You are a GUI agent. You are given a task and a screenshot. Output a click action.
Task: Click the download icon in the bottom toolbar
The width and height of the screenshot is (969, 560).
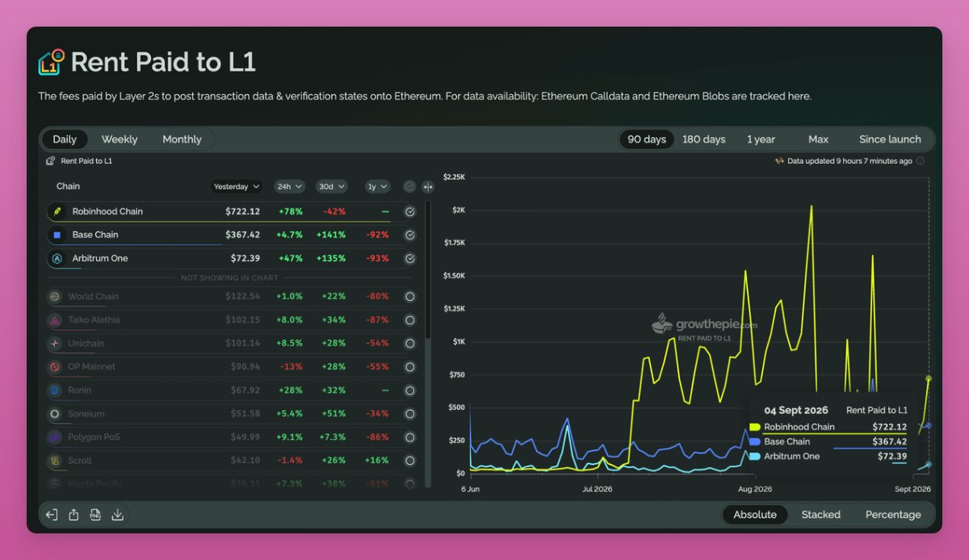pos(117,515)
